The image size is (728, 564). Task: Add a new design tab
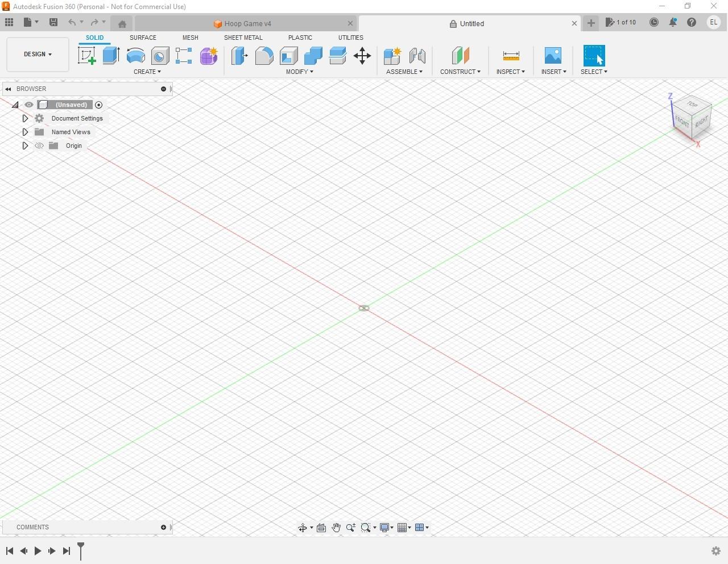click(x=591, y=23)
